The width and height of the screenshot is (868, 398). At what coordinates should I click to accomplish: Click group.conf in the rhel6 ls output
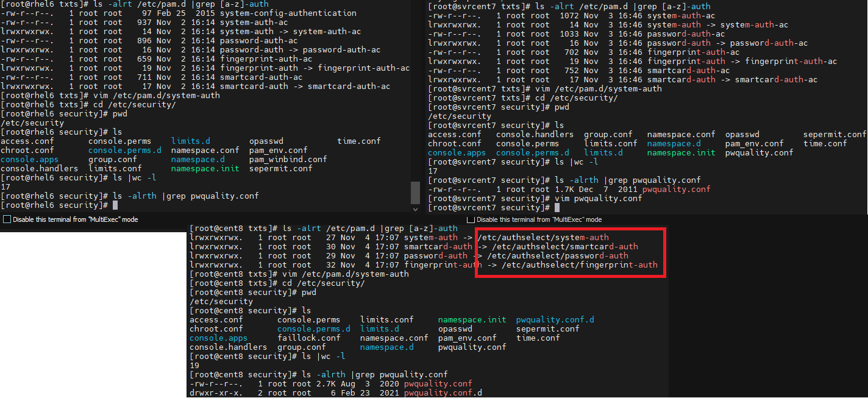pos(113,159)
